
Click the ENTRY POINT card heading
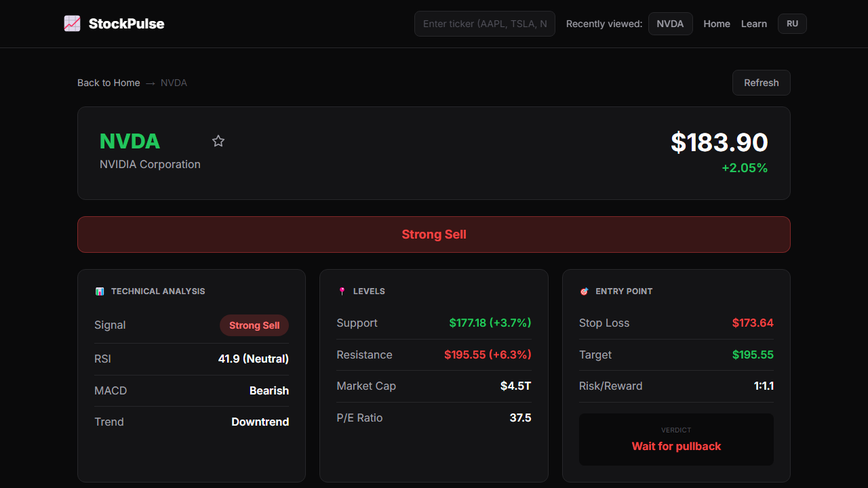click(x=624, y=291)
